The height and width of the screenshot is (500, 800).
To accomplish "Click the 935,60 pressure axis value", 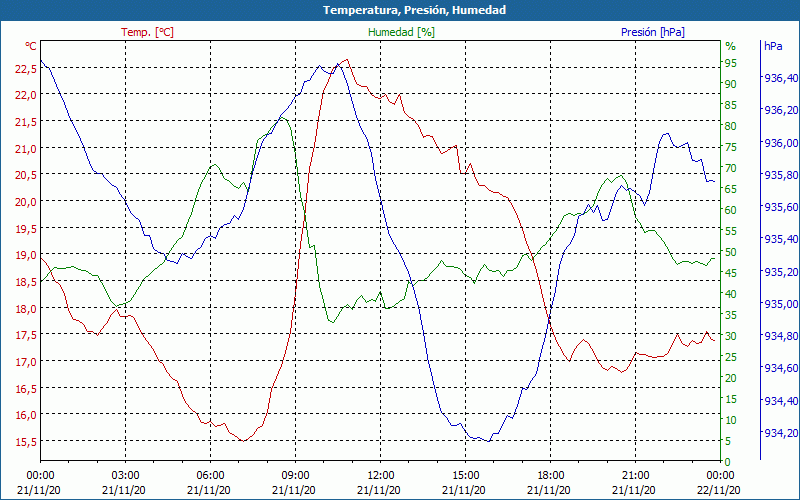I will tap(781, 208).
